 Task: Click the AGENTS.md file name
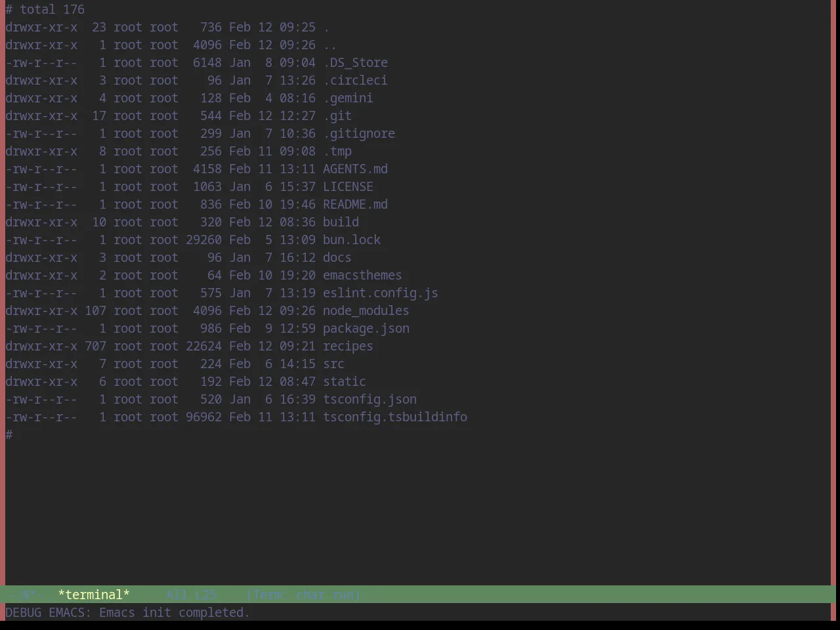click(355, 169)
